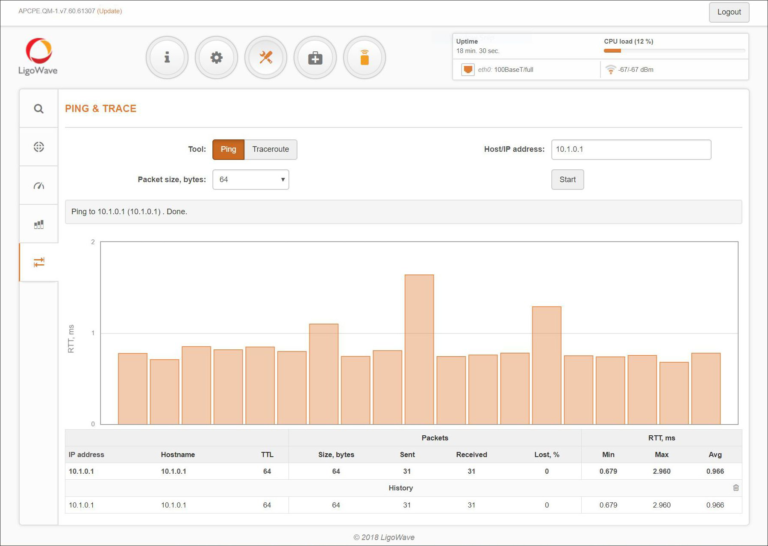Viewport: 768px width, 546px height.
Task: Open the Information status page icon
Action: [x=167, y=58]
